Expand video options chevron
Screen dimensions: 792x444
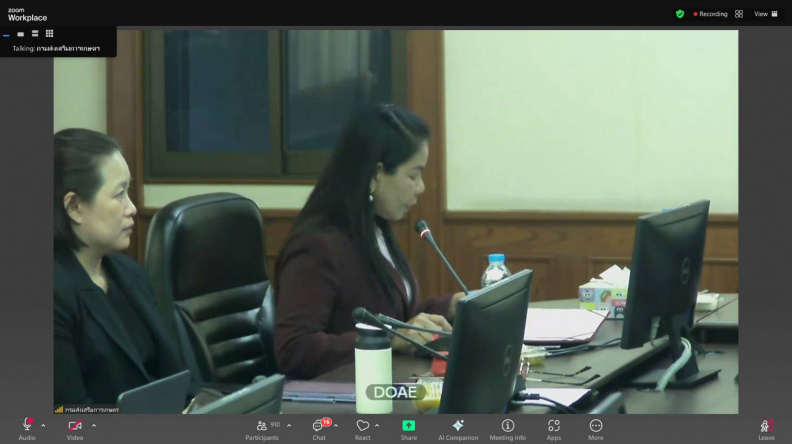tap(94, 426)
